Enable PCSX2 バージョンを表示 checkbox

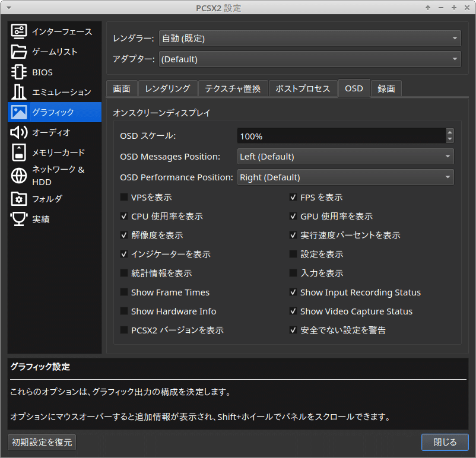click(x=124, y=330)
